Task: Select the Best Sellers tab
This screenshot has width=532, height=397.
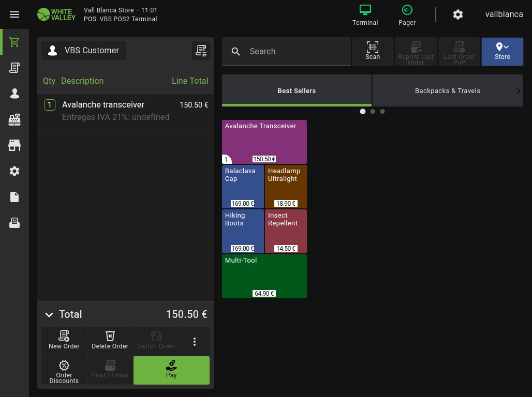Action: click(x=297, y=90)
